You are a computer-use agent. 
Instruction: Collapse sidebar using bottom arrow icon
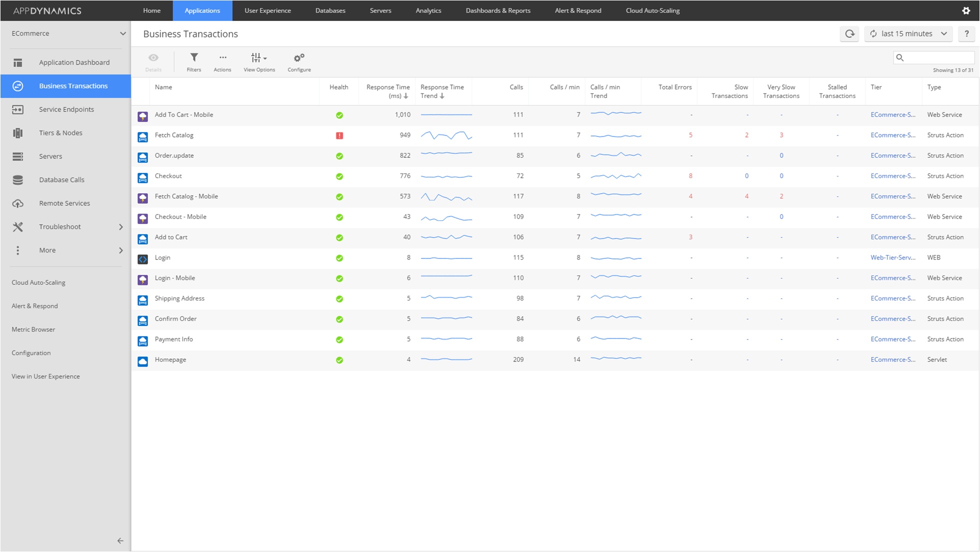pos(120,540)
